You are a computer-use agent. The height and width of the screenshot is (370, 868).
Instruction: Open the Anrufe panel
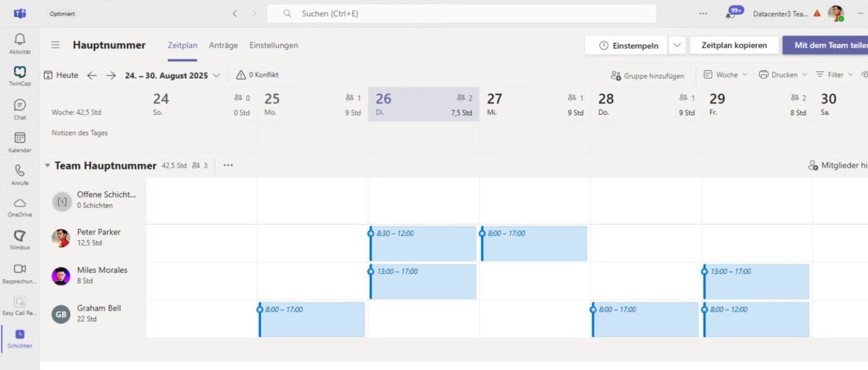(x=19, y=174)
